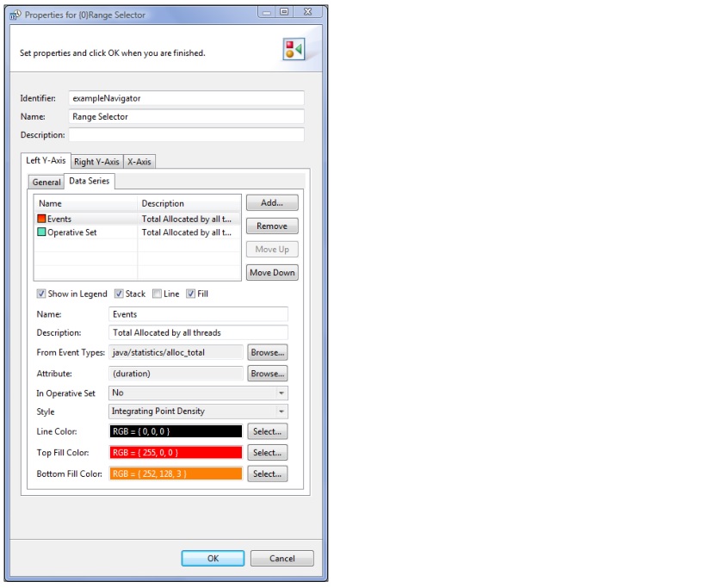This screenshot has width=705, height=588.
Task: Click the properties icon in dialog header
Action: (294, 50)
